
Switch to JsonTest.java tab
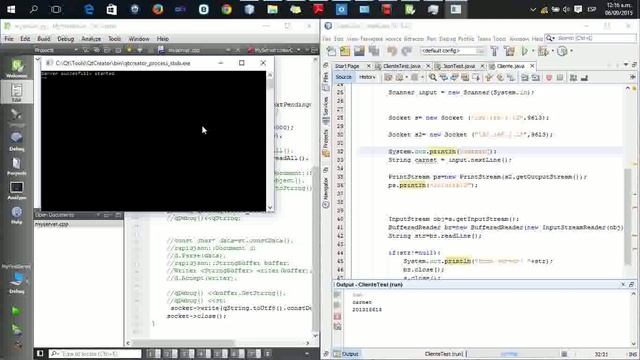coord(459,66)
